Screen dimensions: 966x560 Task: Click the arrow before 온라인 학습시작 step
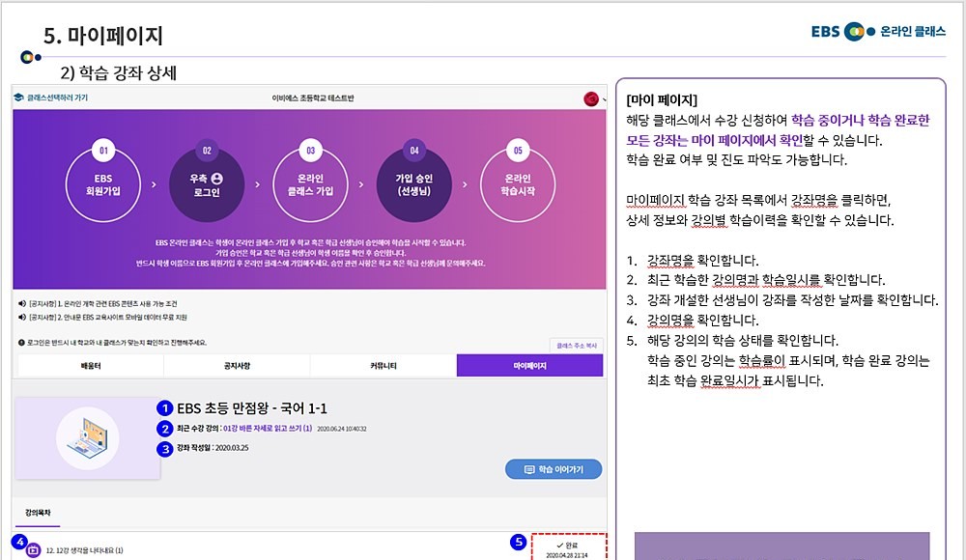[x=466, y=182]
